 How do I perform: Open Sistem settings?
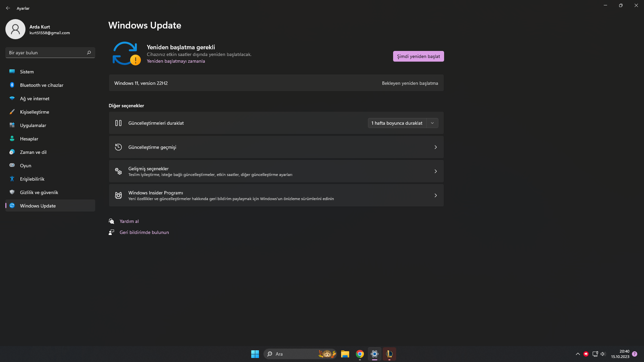coord(50,72)
